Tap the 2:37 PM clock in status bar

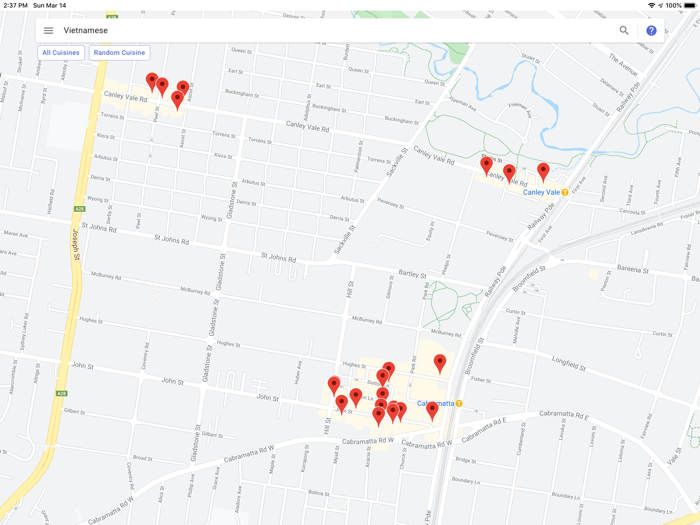pyautogui.click(x=15, y=5)
